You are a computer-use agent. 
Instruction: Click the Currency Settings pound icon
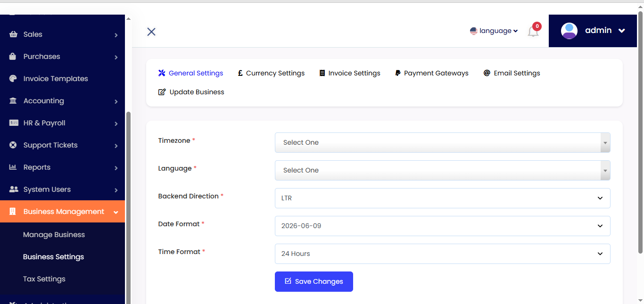click(240, 73)
